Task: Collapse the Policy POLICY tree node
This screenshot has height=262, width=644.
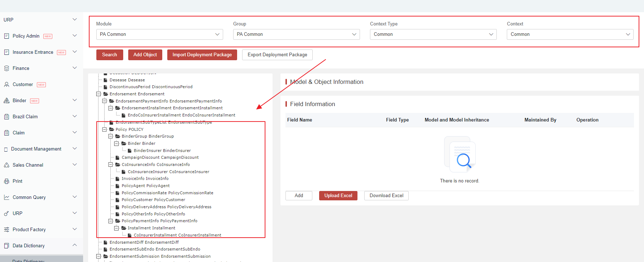Action: pos(105,129)
